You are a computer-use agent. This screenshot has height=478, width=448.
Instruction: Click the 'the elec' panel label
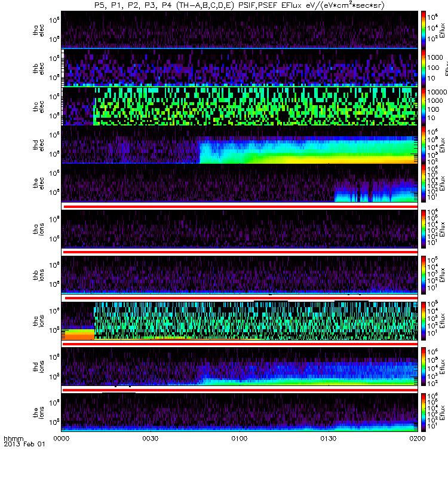38,183
